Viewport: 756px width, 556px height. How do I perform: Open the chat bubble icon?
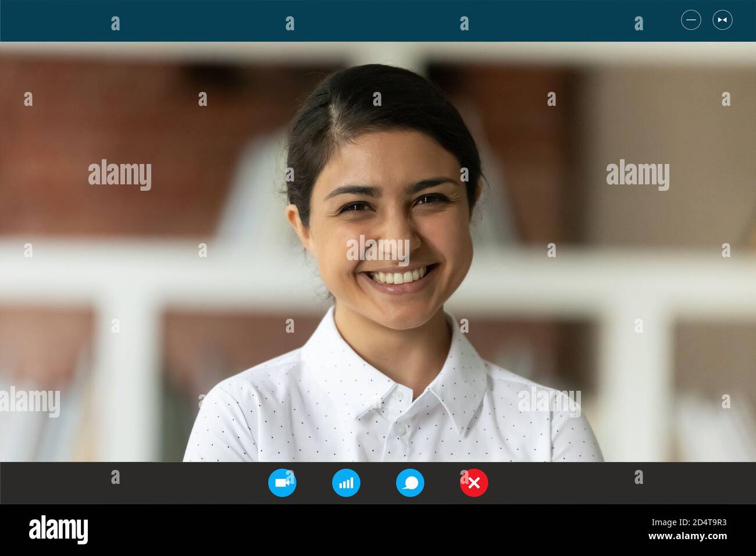[x=410, y=483]
